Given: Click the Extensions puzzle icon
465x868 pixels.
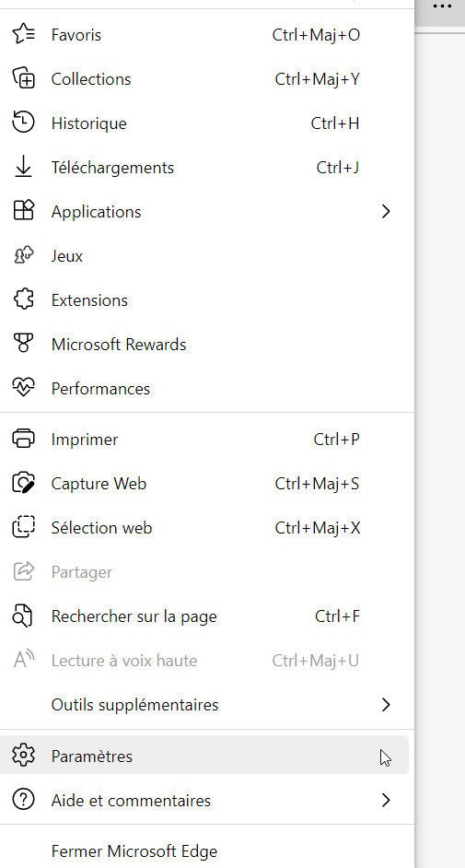Looking at the screenshot, I should [x=23, y=299].
